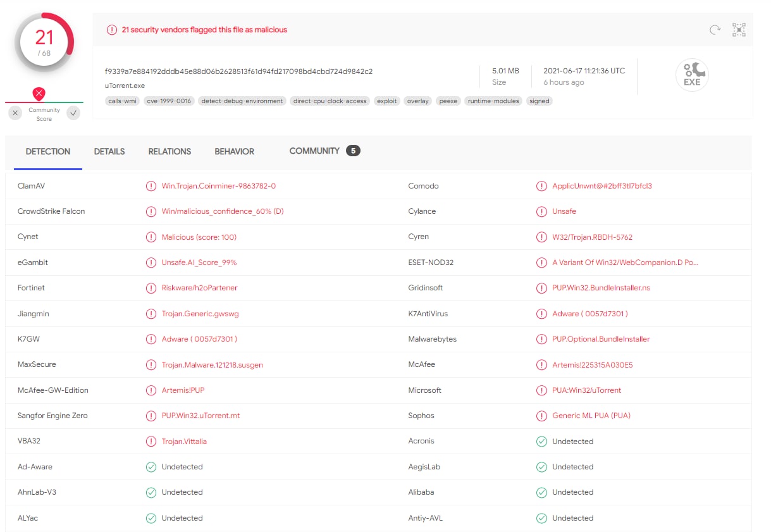Open the RELATIONS tab
This screenshot has width=771, height=532.
tap(170, 152)
